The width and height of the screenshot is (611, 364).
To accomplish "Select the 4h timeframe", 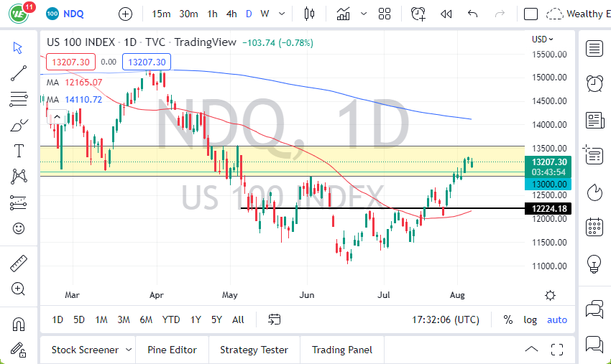I will (231, 14).
